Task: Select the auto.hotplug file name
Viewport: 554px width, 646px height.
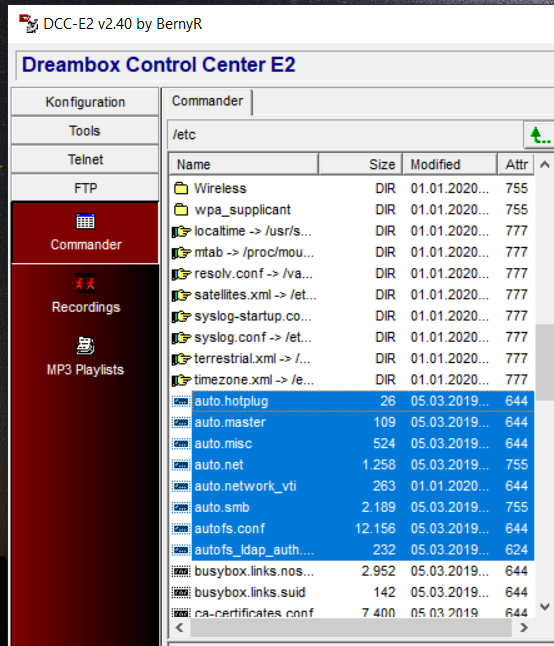Action: tap(231, 401)
